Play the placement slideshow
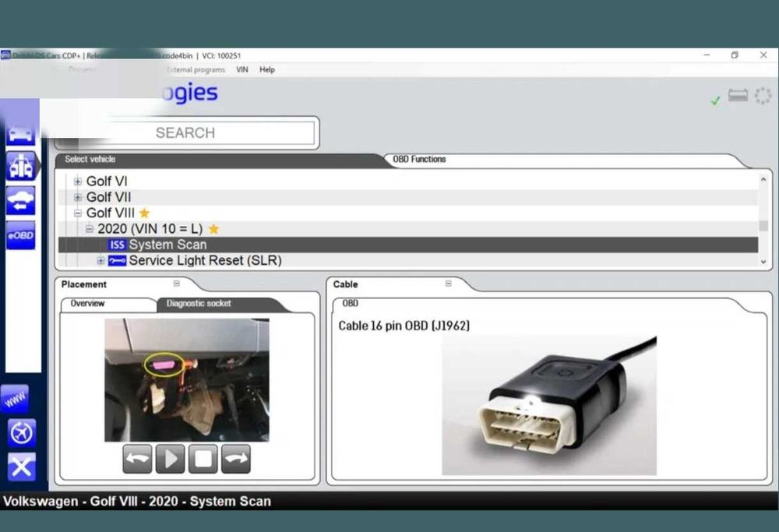779x532 pixels. (170, 459)
